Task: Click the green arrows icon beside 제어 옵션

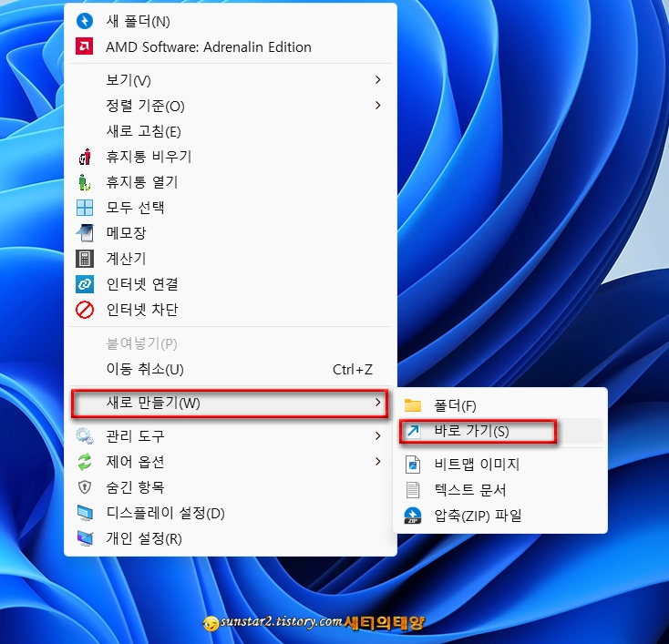Action: tap(85, 462)
